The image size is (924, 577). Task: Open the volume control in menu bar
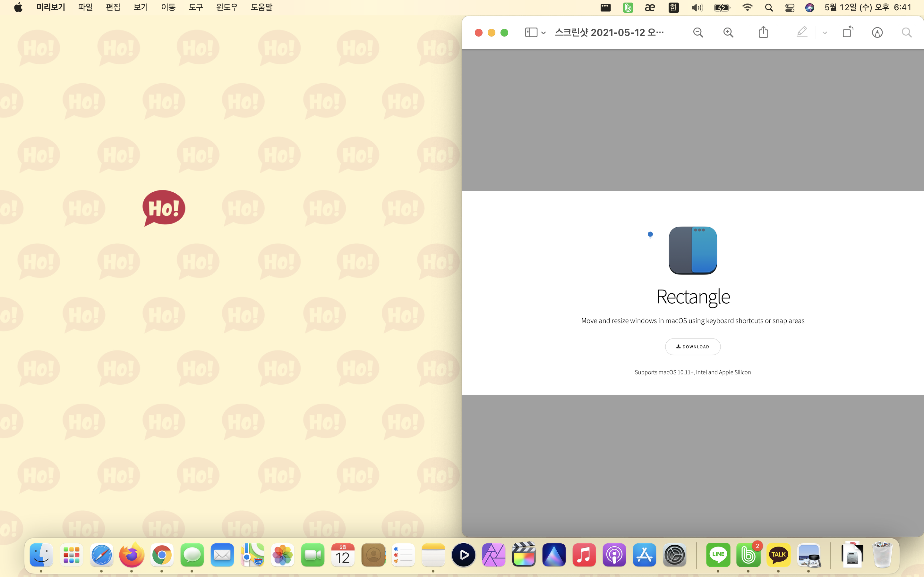tap(697, 8)
